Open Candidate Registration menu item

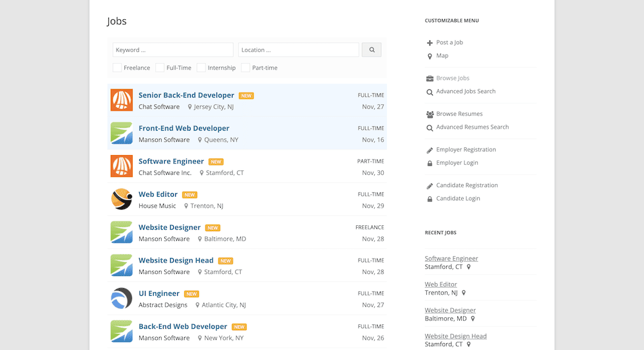tap(467, 185)
